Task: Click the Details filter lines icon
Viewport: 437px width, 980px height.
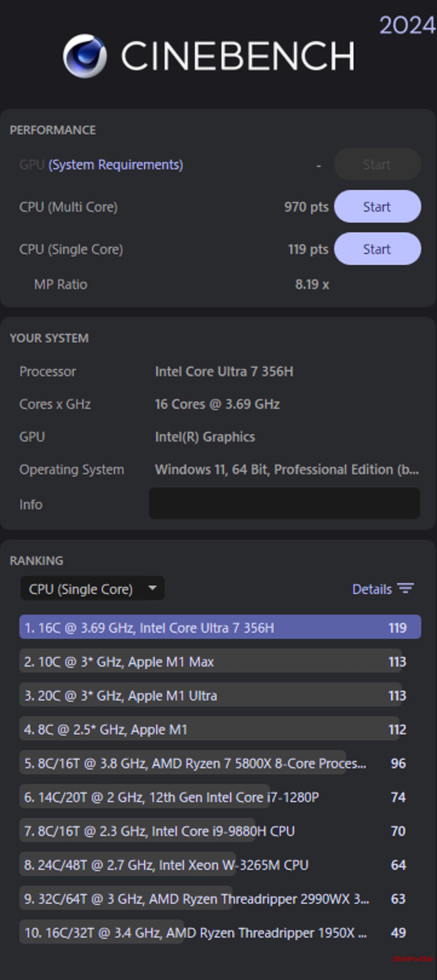Action: [406, 589]
